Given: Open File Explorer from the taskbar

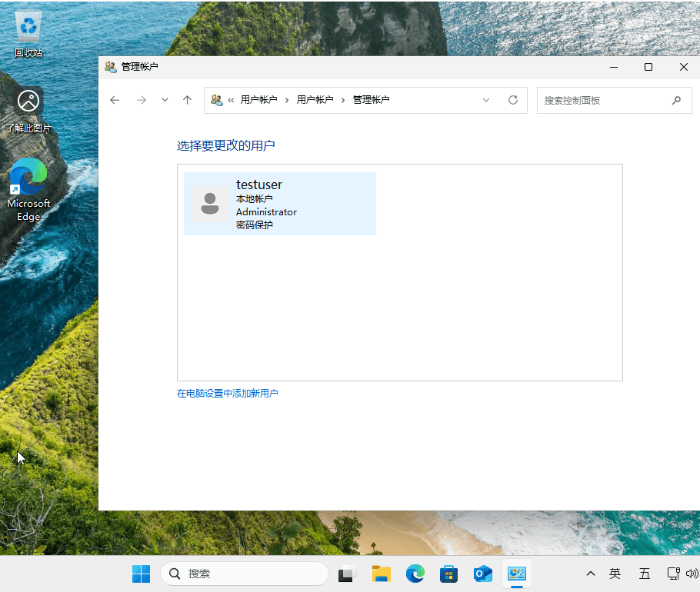Looking at the screenshot, I should (382, 574).
